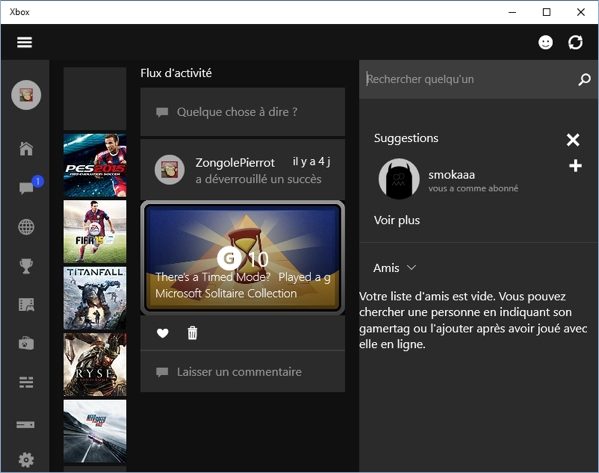Open the Store bag icon

[26, 343]
